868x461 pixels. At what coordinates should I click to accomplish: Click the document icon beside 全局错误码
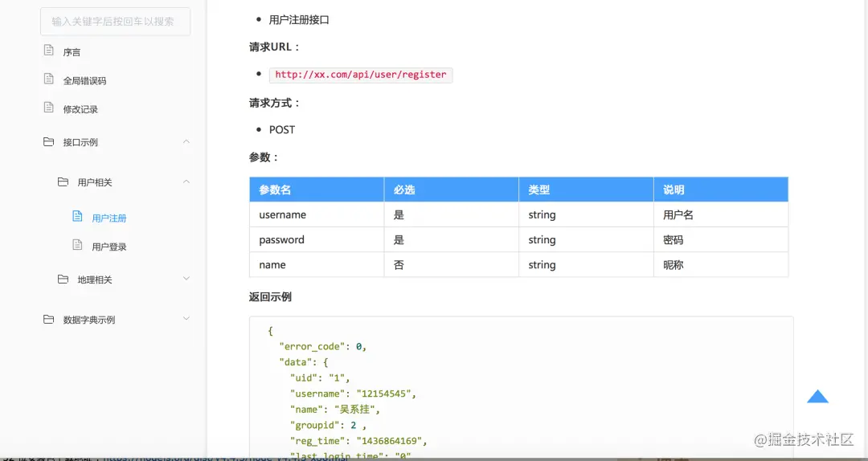(x=49, y=80)
